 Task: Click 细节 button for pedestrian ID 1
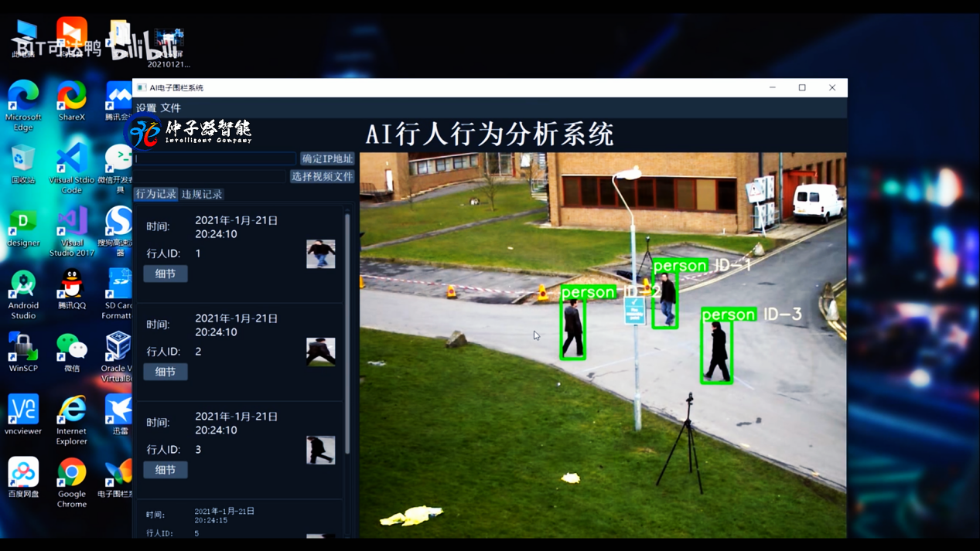tap(166, 274)
